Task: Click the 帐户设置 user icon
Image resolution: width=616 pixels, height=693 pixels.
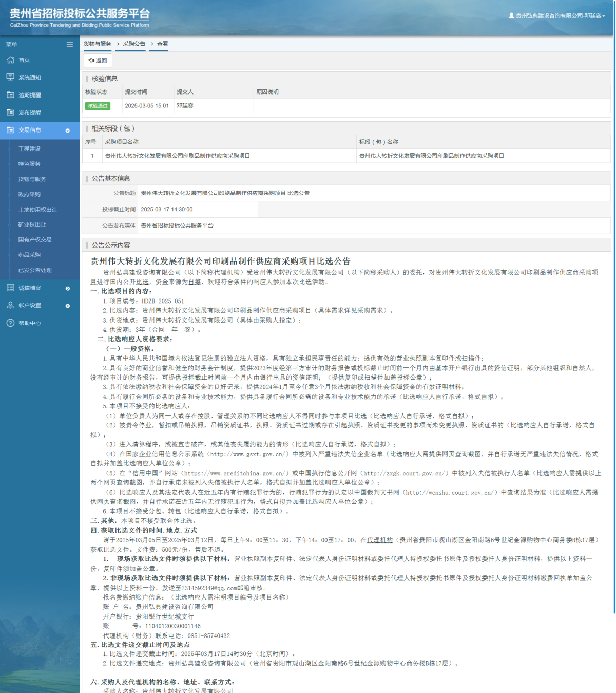Action: 10,305
